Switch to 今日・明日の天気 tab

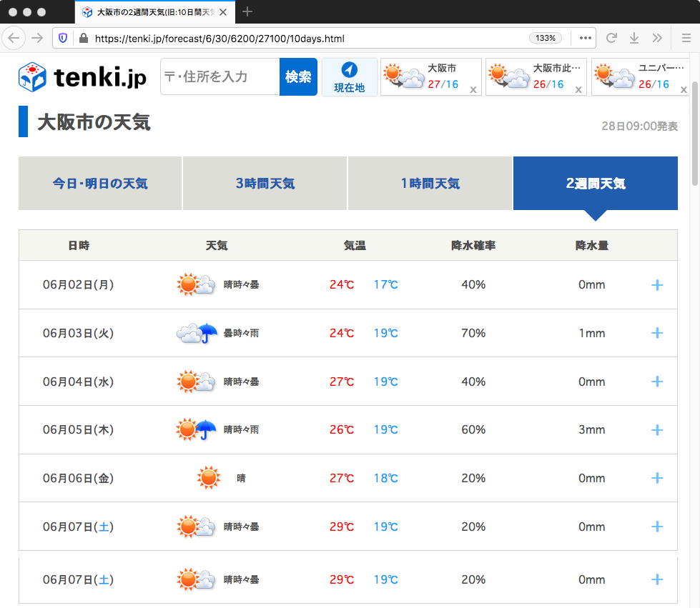point(100,184)
